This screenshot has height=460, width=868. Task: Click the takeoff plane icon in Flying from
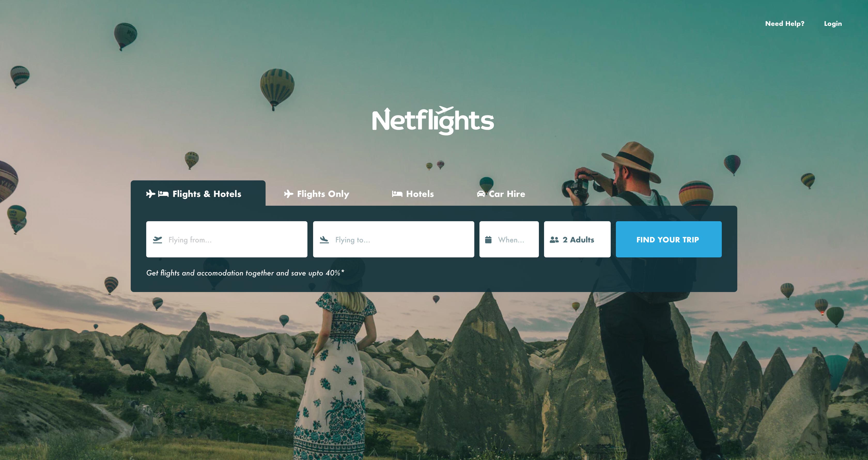[x=157, y=240]
